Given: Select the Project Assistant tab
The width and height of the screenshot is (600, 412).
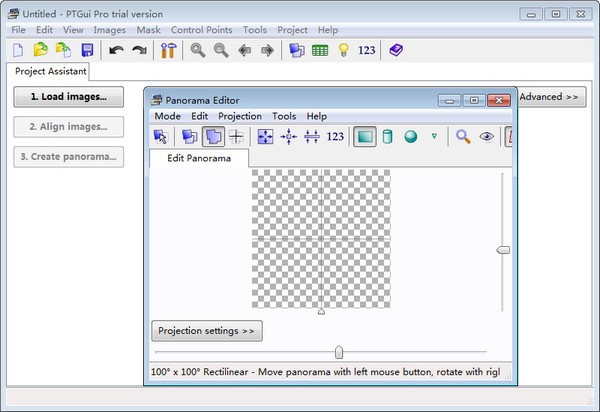Looking at the screenshot, I should (51, 71).
